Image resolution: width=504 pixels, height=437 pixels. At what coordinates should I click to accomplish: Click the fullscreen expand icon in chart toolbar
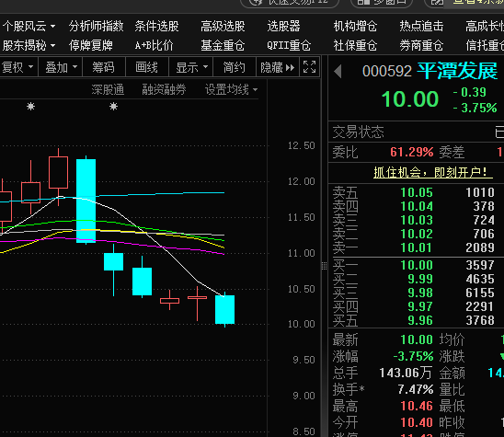pyautogui.click(x=310, y=67)
